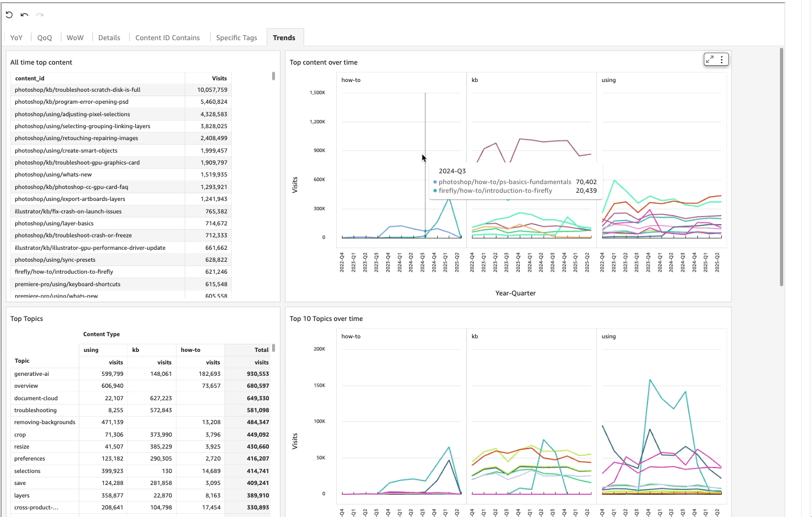Maximize the Top content over time chart

709,60
